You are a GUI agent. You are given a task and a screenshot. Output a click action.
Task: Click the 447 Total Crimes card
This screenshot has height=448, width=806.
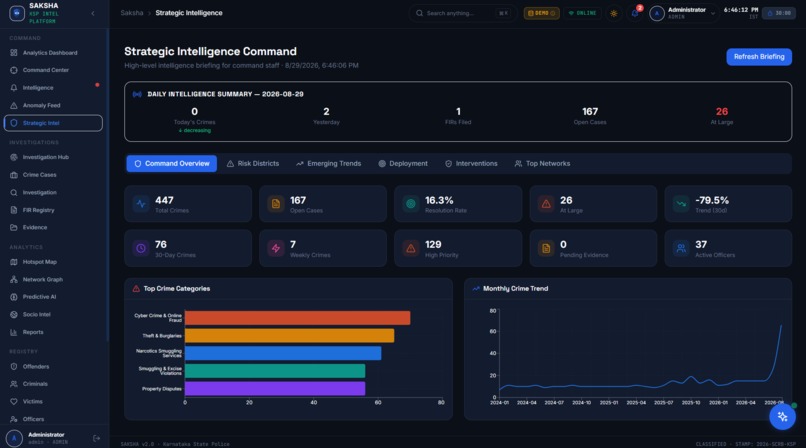188,204
